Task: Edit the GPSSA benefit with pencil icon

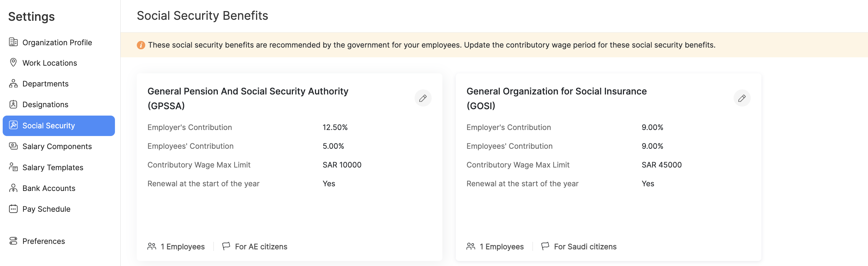Action: tap(423, 98)
